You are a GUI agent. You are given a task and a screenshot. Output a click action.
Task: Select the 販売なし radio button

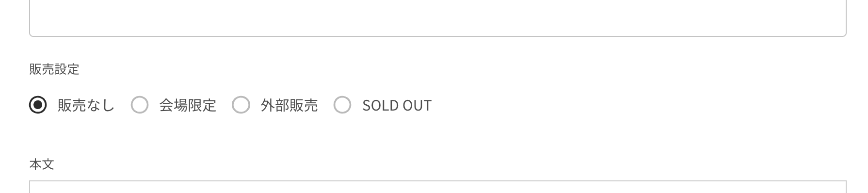38,105
